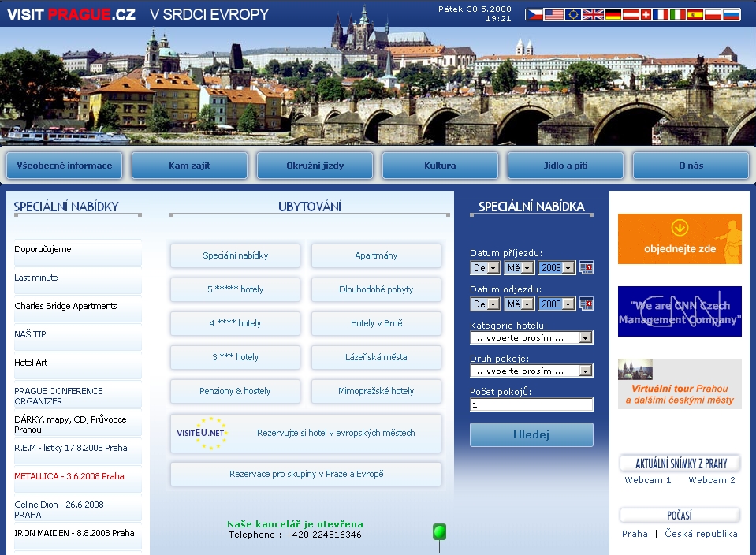Open the departure date calendar icon
The width and height of the screenshot is (756, 555).
tap(587, 304)
